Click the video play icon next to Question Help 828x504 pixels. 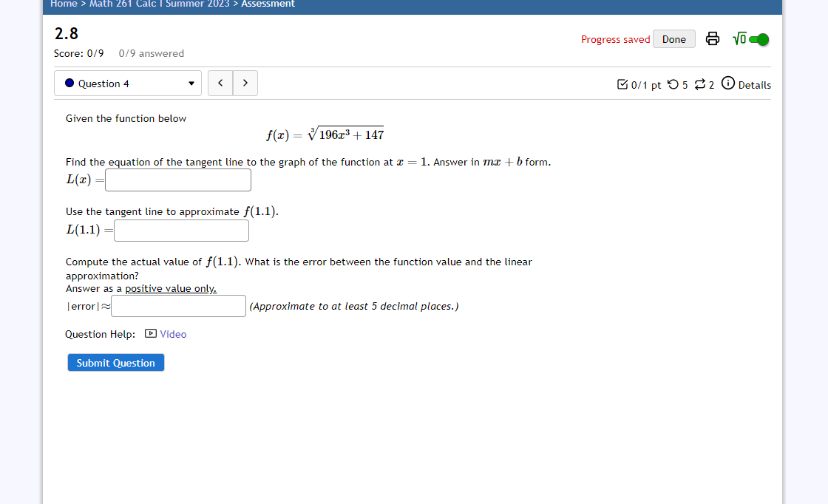point(149,334)
